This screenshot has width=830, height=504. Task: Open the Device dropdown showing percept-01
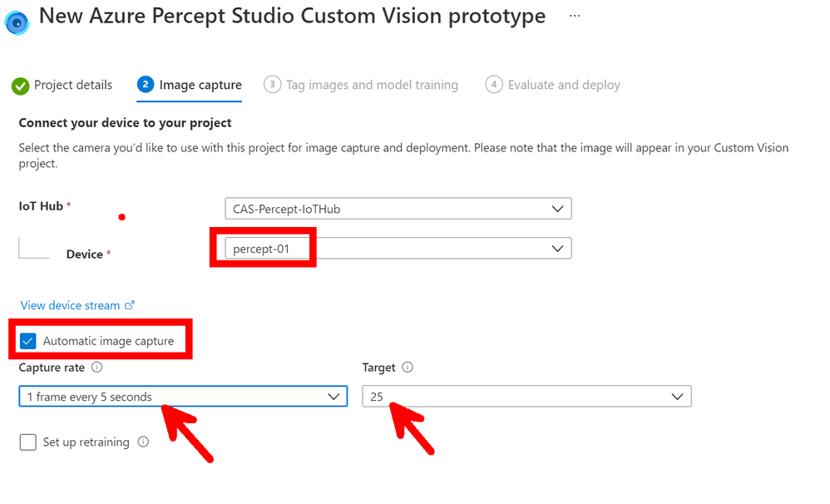point(398,248)
